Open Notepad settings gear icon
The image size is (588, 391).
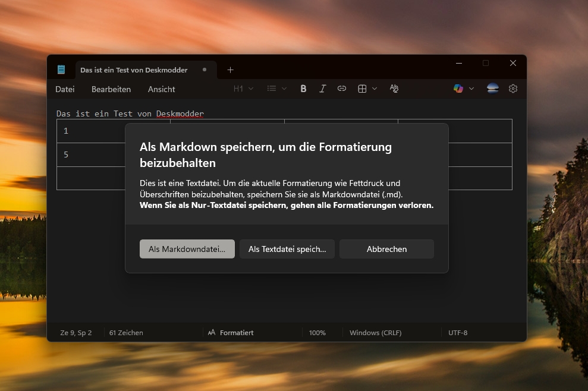pos(513,89)
